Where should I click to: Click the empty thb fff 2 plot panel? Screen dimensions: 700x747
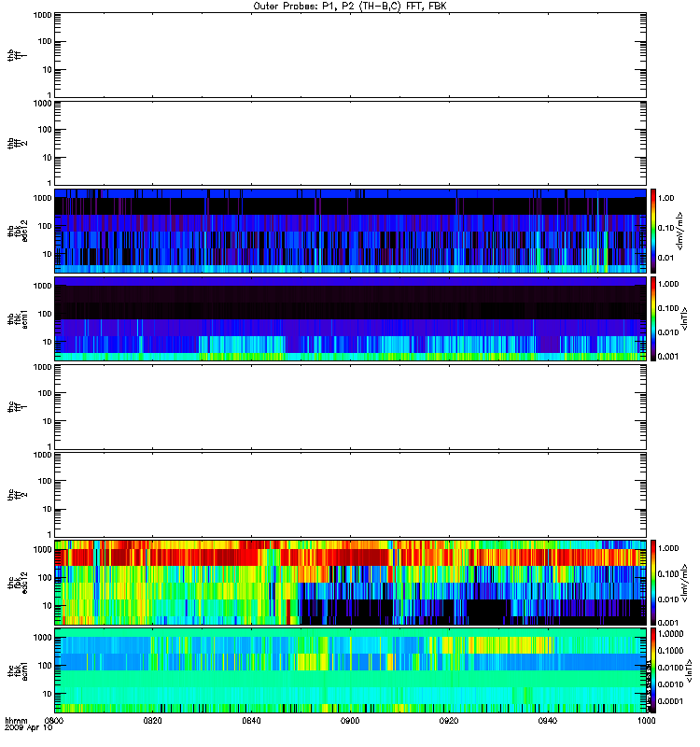(x=350, y=143)
